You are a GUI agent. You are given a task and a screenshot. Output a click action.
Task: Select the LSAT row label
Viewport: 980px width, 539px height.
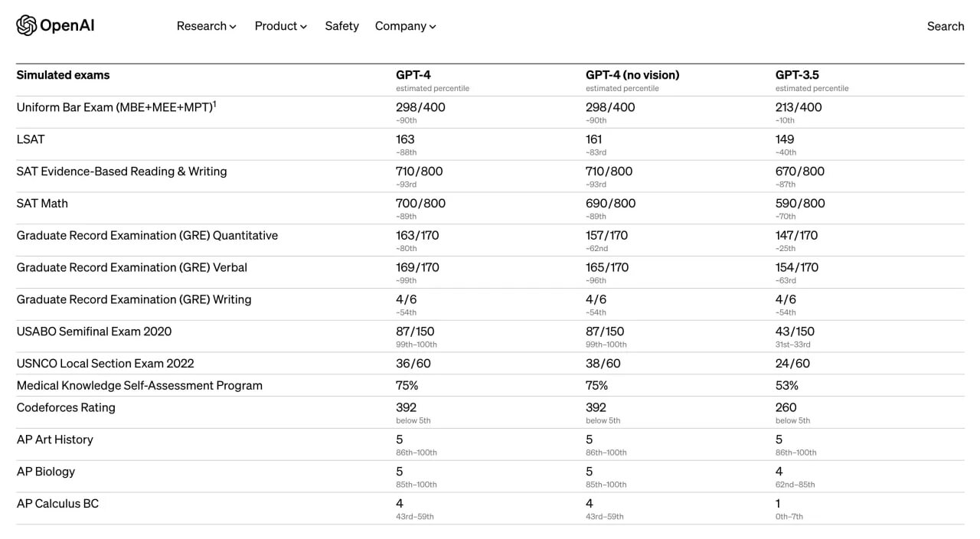coord(31,139)
